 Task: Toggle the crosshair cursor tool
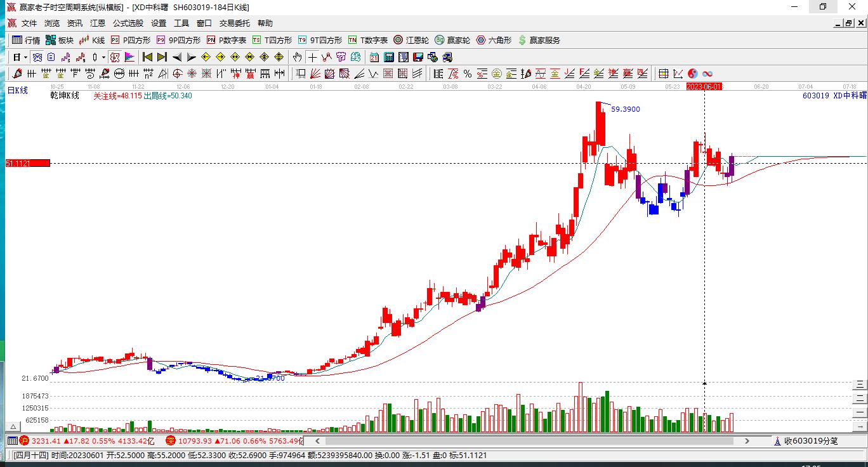click(312, 57)
